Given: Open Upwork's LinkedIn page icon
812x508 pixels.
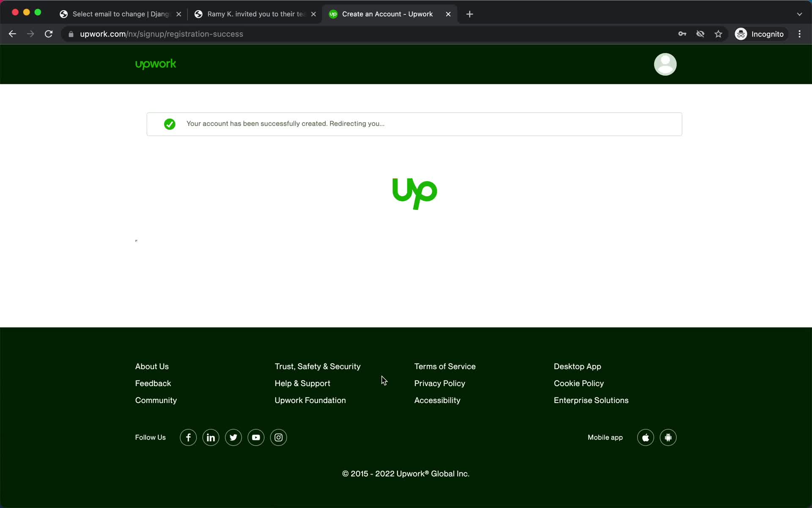Looking at the screenshot, I should point(211,437).
